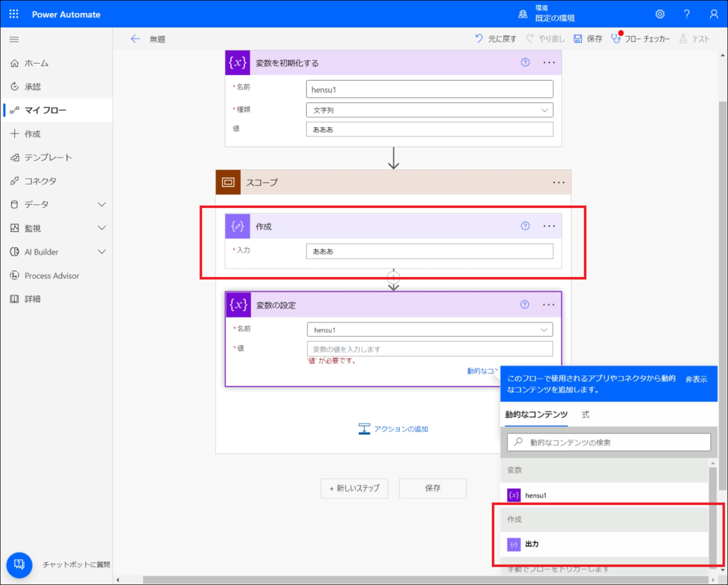Open help for 変数を初期化する action

coord(525,62)
